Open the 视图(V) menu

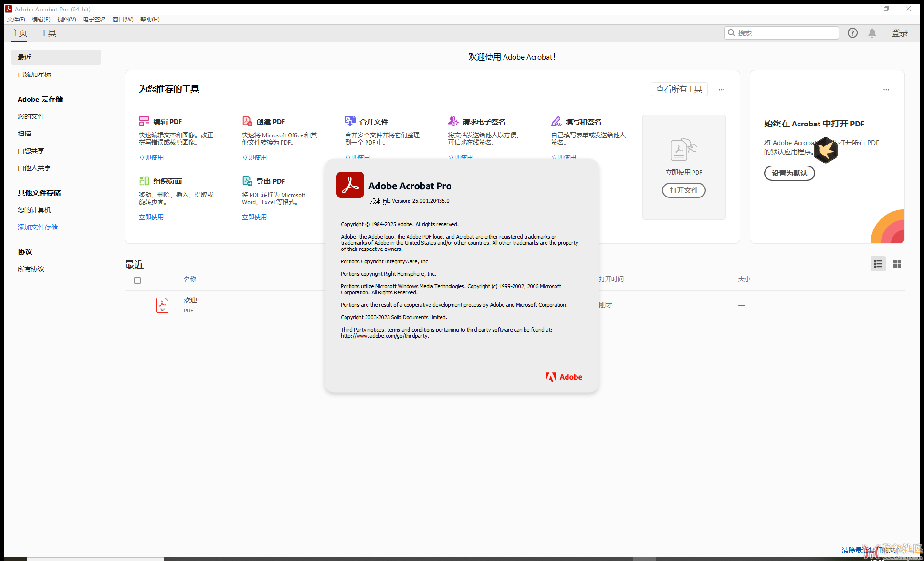(67, 20)
